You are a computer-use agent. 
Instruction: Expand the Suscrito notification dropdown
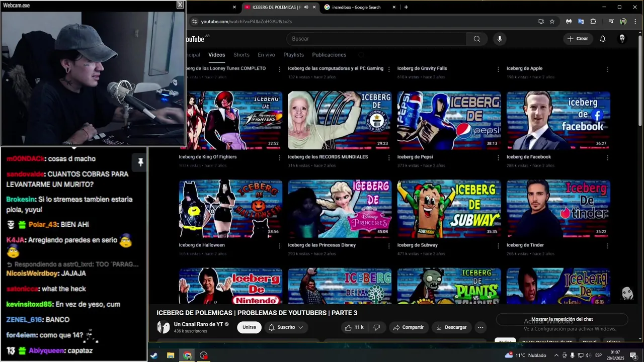pos(300,327)
